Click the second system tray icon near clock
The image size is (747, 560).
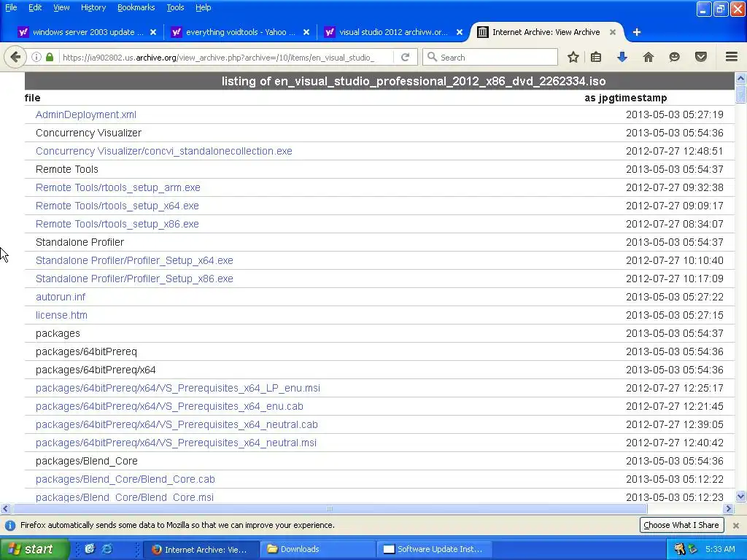point(693,549)
